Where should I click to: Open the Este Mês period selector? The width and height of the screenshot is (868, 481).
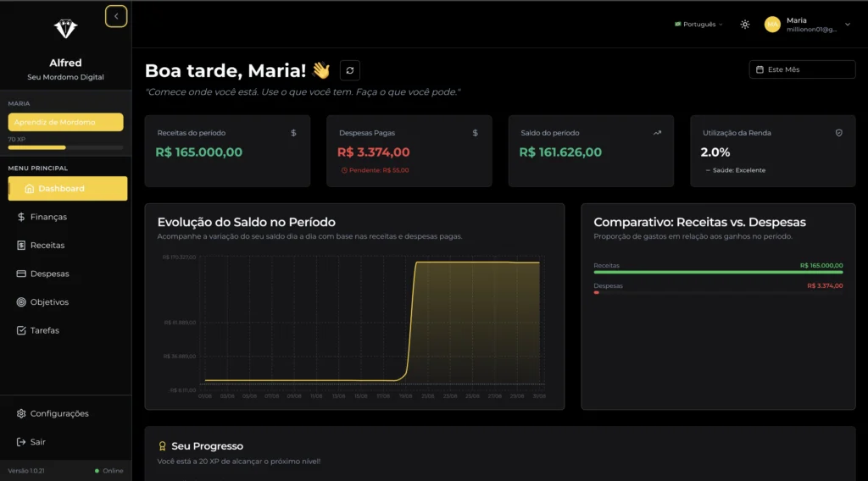(802, 69)
